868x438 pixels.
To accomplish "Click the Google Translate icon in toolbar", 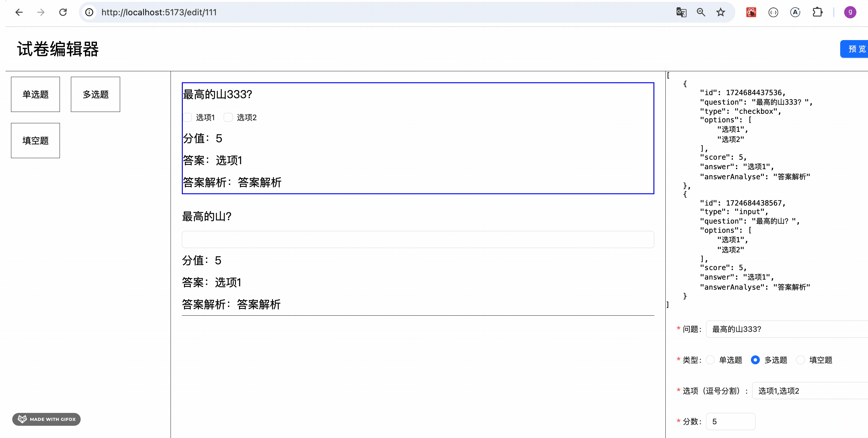I will pyautogui.click(x=681, y=12).
